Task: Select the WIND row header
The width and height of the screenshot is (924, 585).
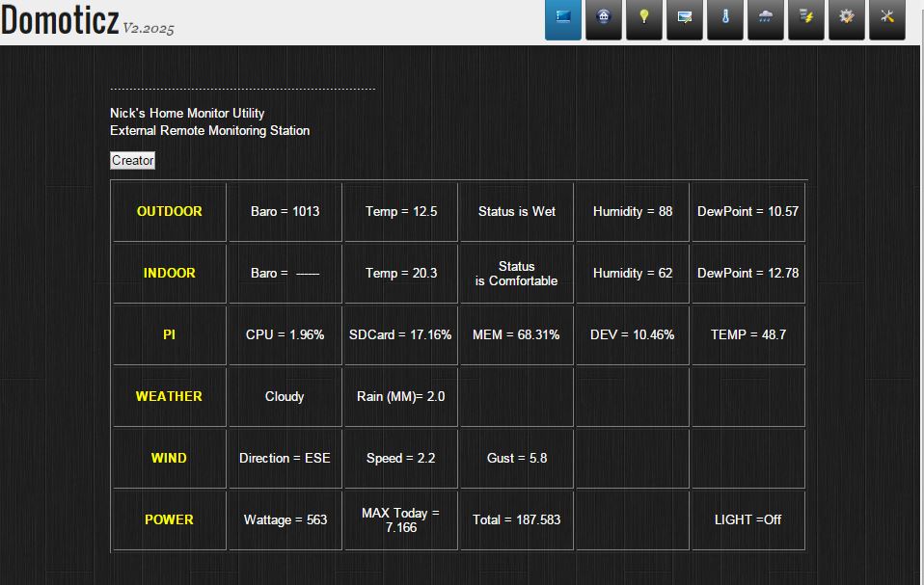Action: pos(169,459)
